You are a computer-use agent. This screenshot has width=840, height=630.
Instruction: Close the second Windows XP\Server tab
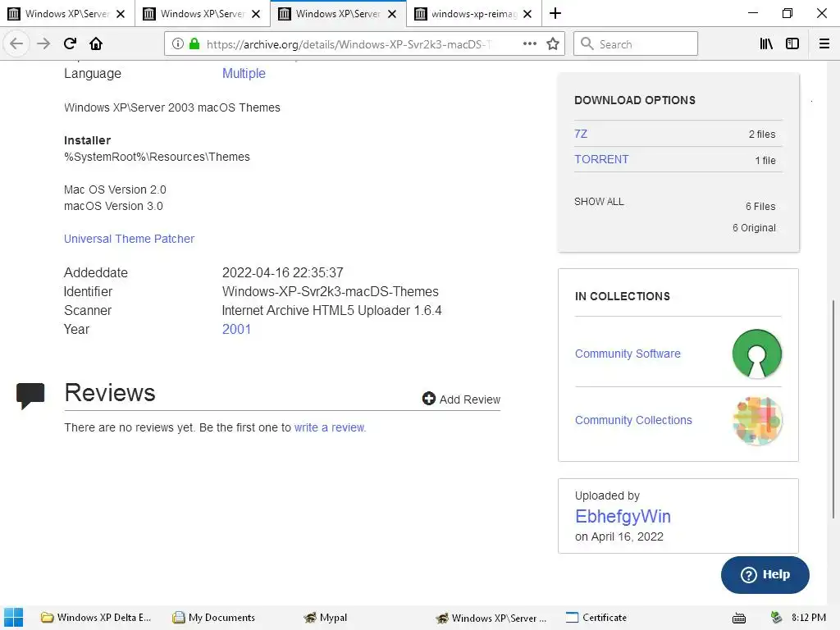pos(256,14)
